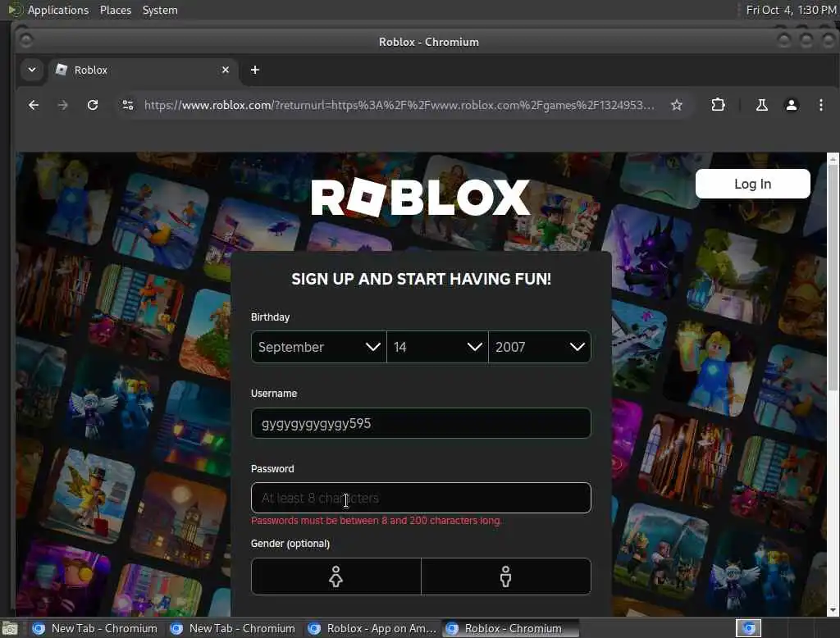Reload the Roblox page
This screenshot has height=638, width=840.
[93, 105]
